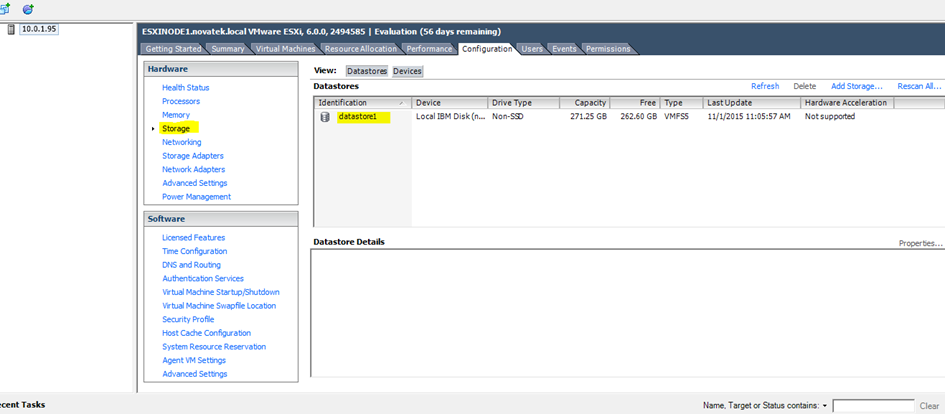Open Time Configuration link
The height and width of the screenshot is (414, 945).
coord(195,251)
